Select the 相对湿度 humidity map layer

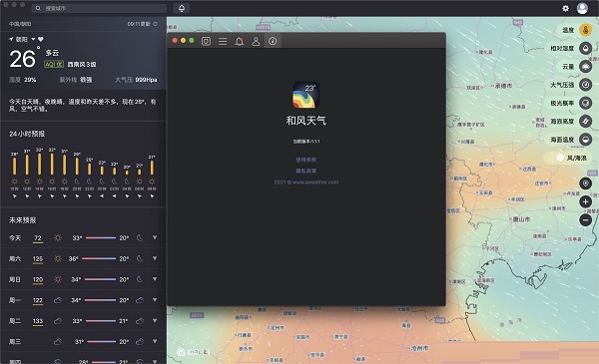tap(585, 48)
